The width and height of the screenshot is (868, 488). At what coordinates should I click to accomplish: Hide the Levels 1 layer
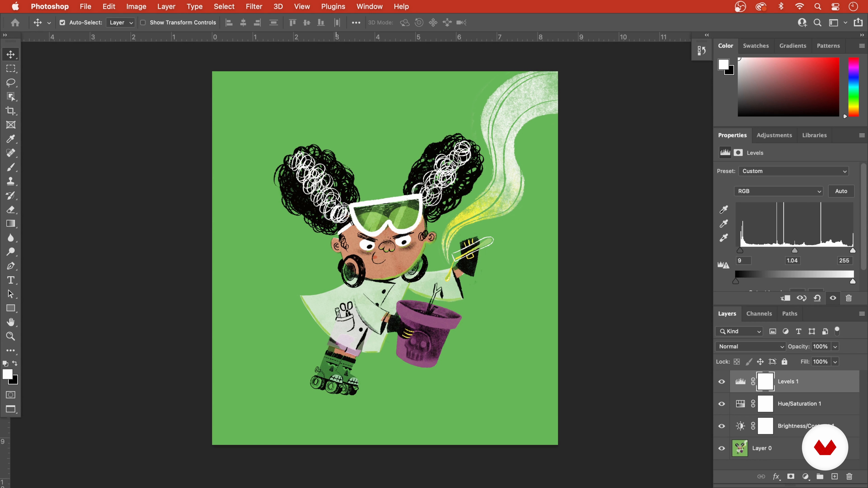coord(722,382)
